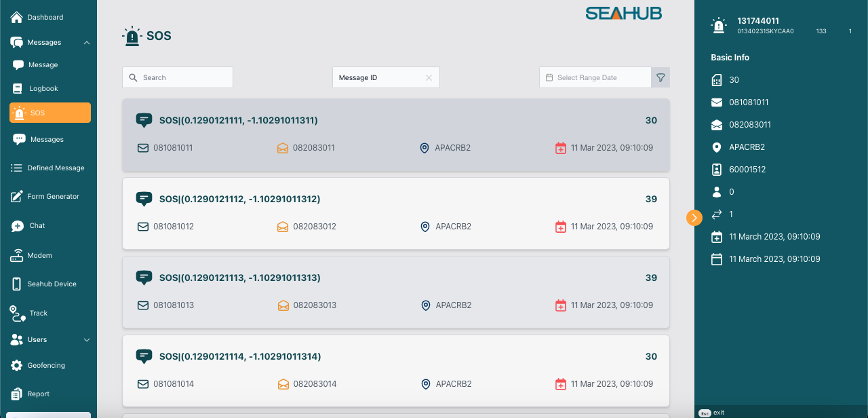Click the filter funnel icon
The height and width of the screenshot is (418, 868).
pyautogui.click(x=660, y=77)
